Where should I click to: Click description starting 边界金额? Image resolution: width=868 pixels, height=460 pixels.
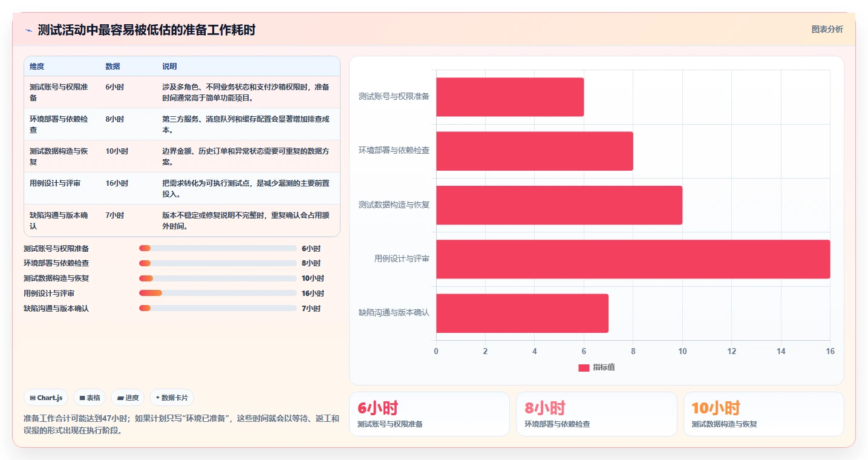pyautogui.click(x=246, y=156)
